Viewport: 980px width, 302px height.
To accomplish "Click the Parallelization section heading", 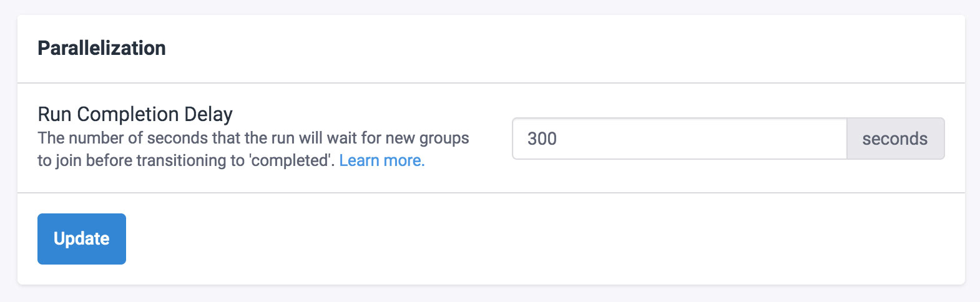I will (x=102, y=48).
